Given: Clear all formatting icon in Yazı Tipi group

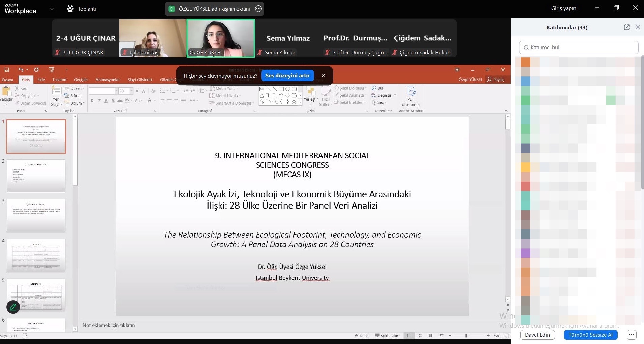Looking at the screenshot, I should click(x=153, y=91).
